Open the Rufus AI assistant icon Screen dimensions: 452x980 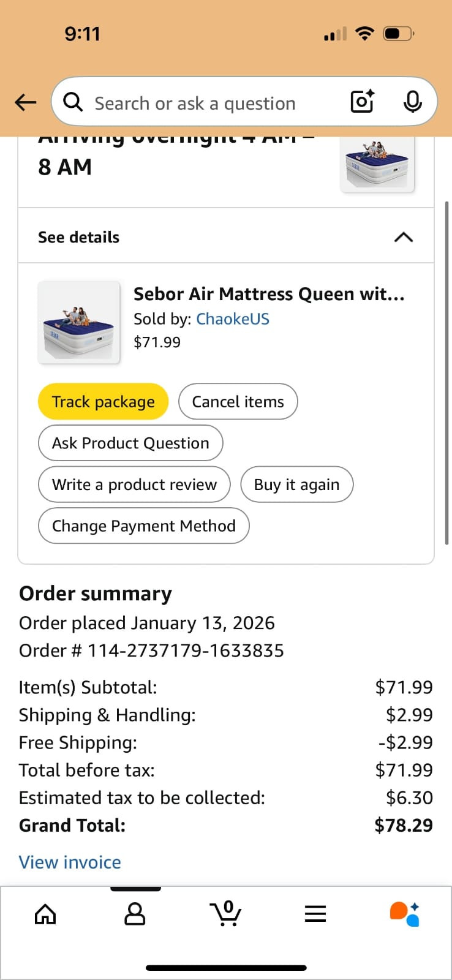[405, 914]
